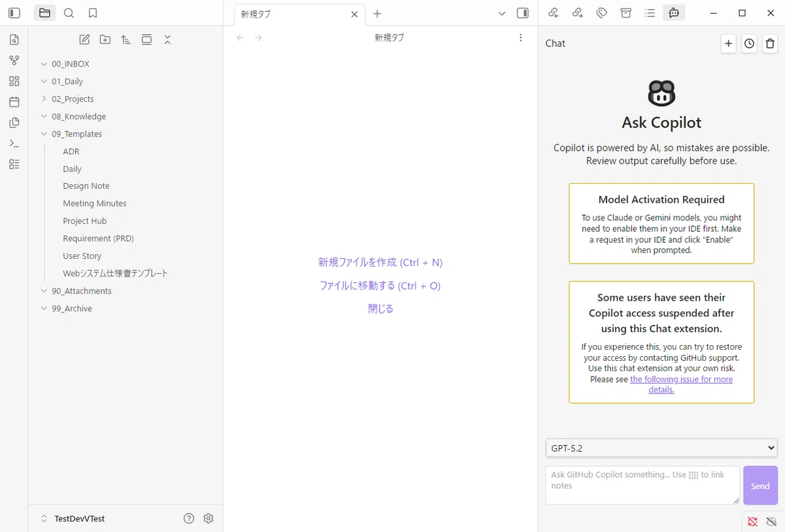Click the red sync-disabled status icon
Viewport: 785px width, 532px height.
(x=752, y=522)
